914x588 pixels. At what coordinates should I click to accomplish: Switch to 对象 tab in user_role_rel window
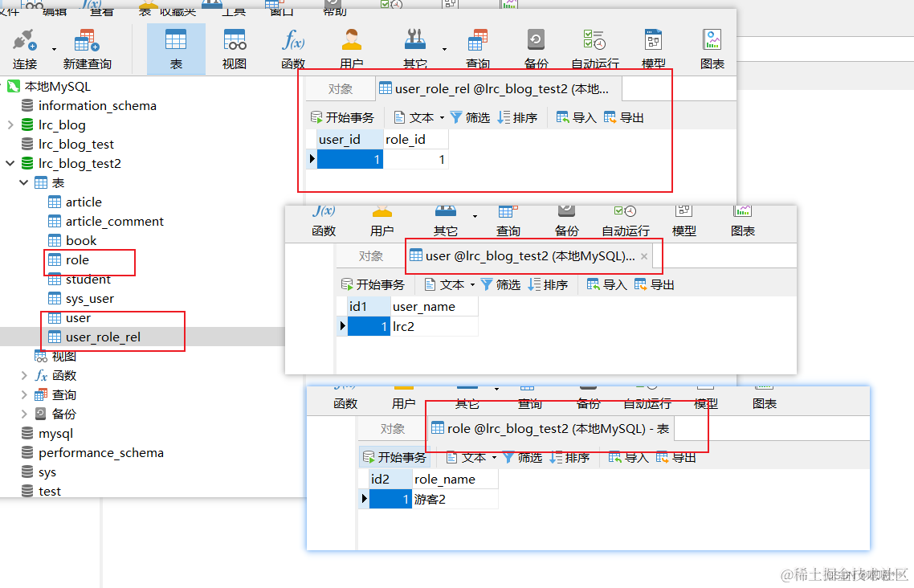tap(341, 88)
